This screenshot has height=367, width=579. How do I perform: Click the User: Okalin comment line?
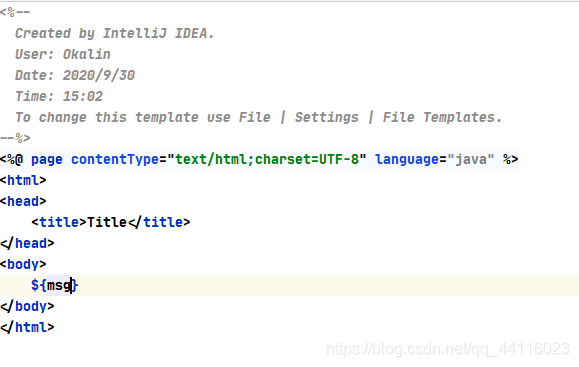(x=63, y=54)
